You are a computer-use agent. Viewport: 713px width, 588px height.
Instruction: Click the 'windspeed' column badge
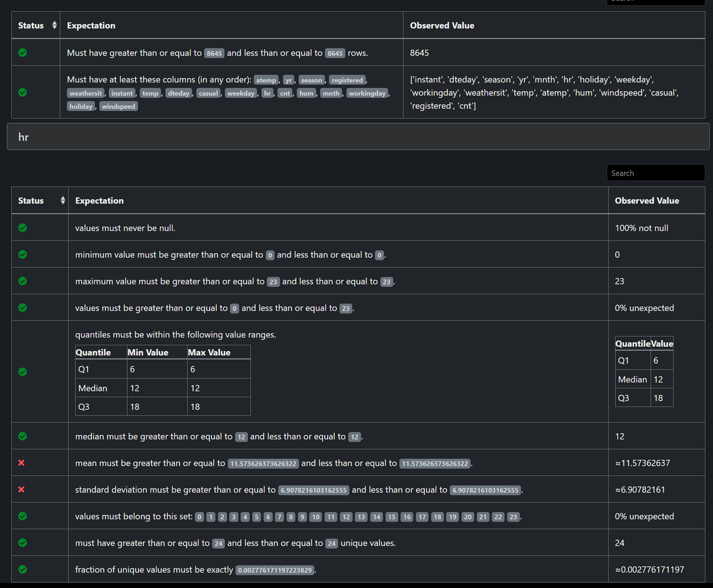(x=119, y=106)
